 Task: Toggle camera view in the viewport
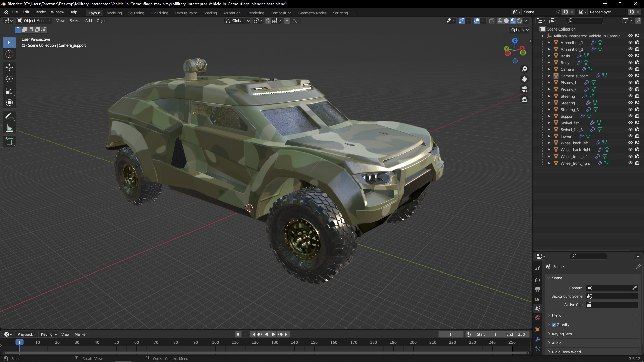(x=524, y=89)
